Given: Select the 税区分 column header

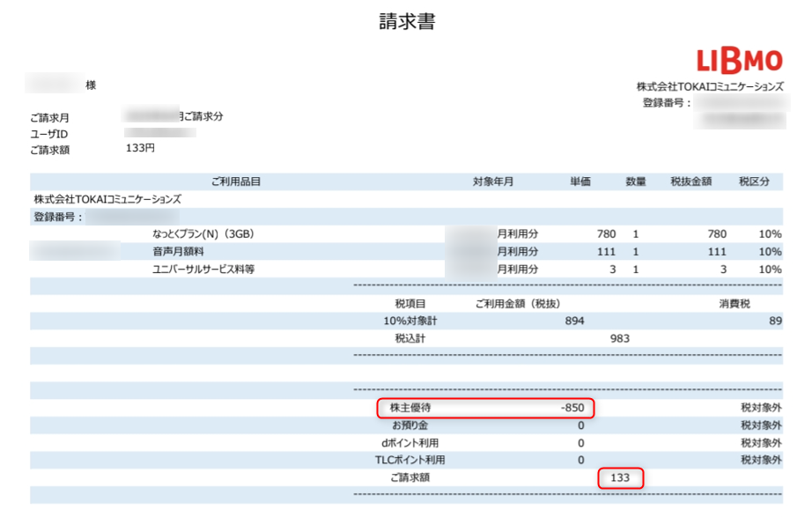Looking at the screenshot, I should [x=755, y=181].
